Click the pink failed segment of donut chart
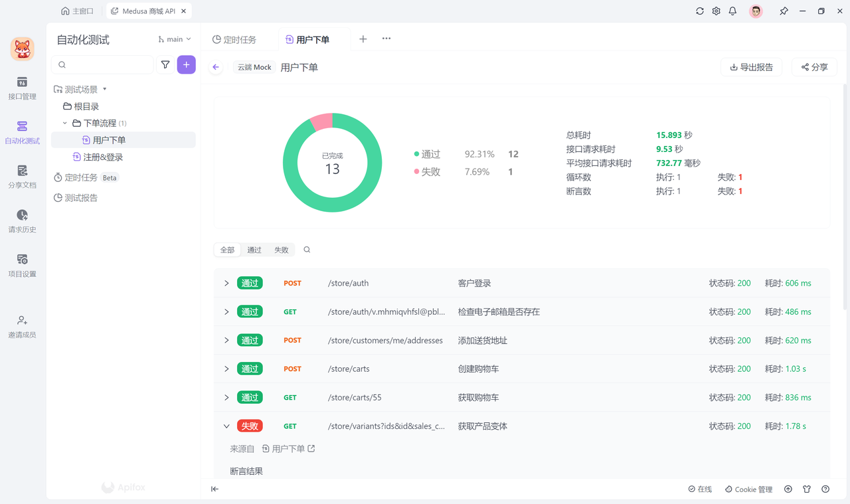The height and width of the screenshot is (504, 850). click(x=321, y=122)
